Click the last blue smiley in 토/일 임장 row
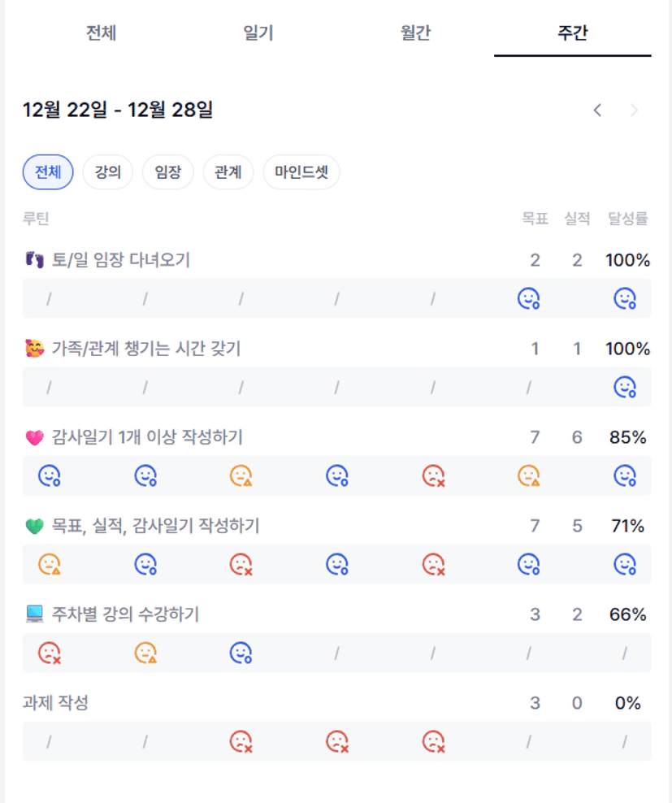672x803 pixels. (x=624, y=299)
